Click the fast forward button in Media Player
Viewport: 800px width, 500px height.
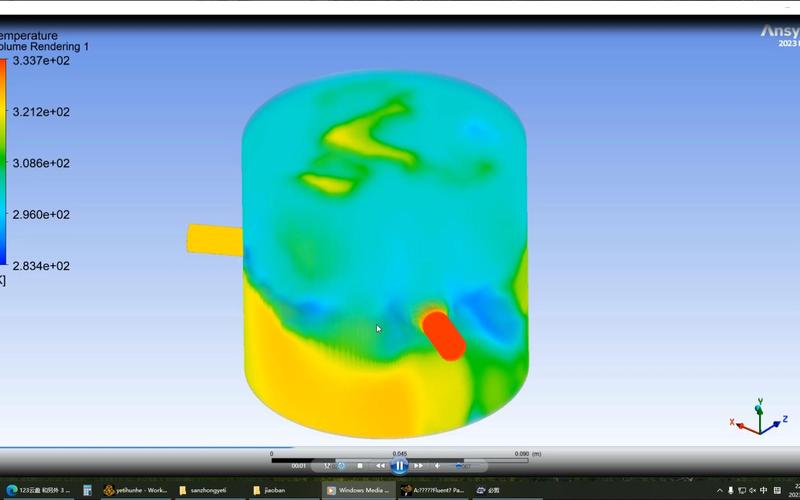click(418, 466)
